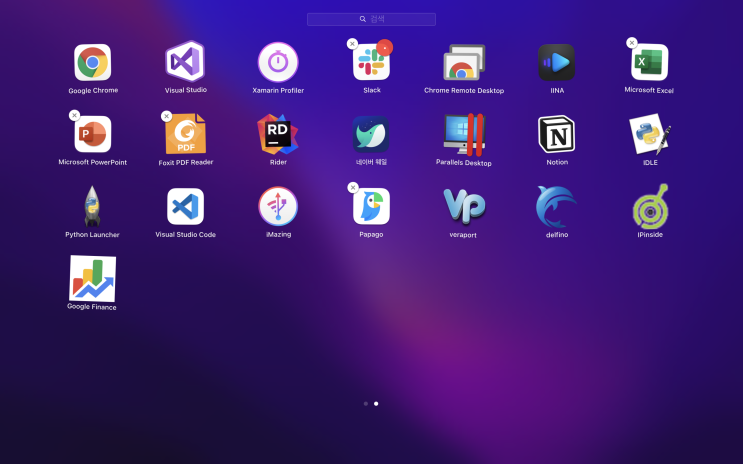Click the 'Python Launcher' label
The width and height of the screenshot is (743, 464).
pyautogui.click(x=92, y=235)
